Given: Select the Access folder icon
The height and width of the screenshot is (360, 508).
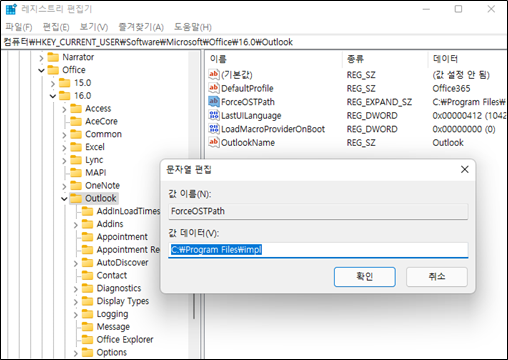Looking at the screenshot, I should pos(76,109).
